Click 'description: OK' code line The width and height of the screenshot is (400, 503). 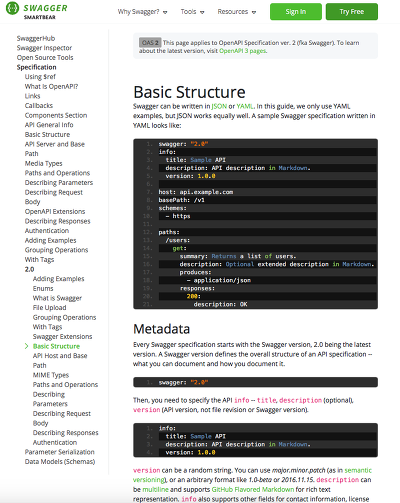pyautogui.click(x=220, y=304)
